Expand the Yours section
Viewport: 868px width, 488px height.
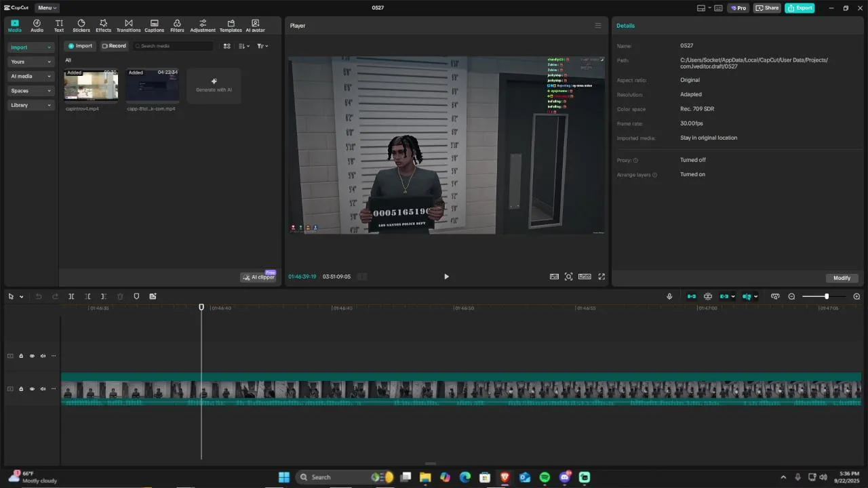(31, 62)
